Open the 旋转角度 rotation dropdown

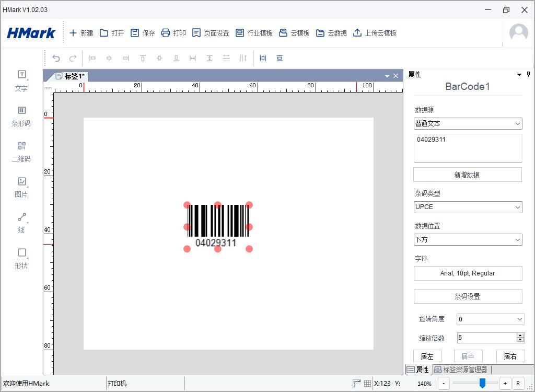point(490,319)
